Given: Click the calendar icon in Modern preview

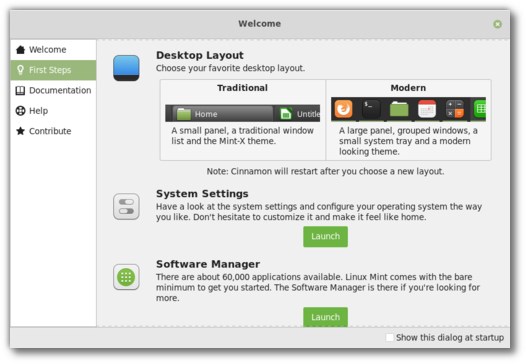Looking at the screenshot, I should tap(427, 109).
